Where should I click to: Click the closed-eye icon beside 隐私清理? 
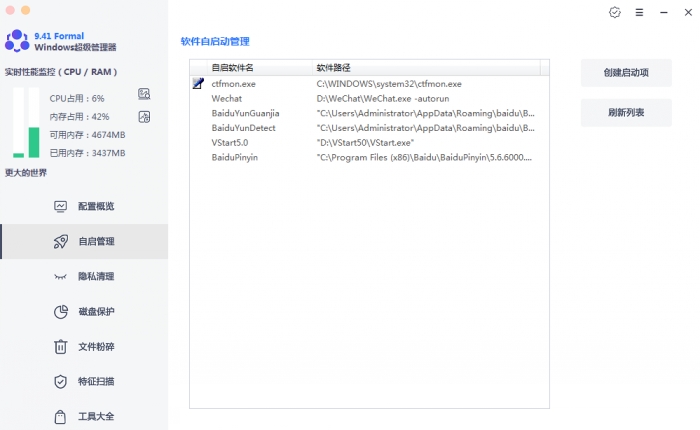point(60,277)
